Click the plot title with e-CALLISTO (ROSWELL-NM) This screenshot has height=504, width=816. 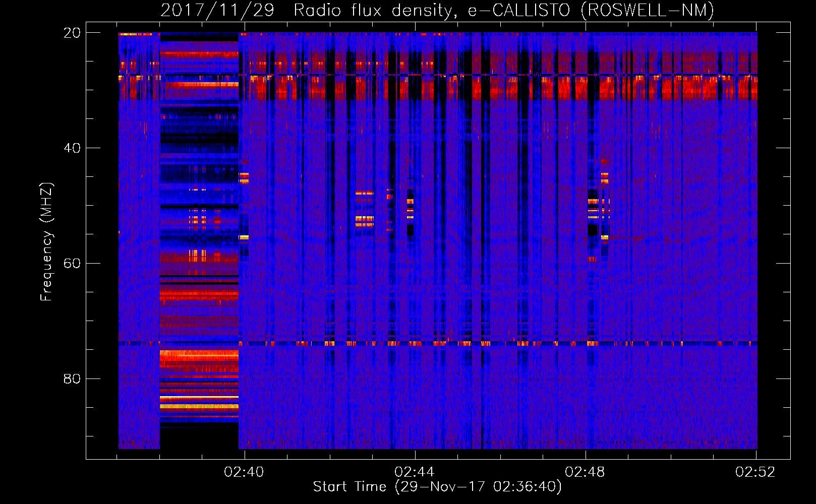click(437, 10)
